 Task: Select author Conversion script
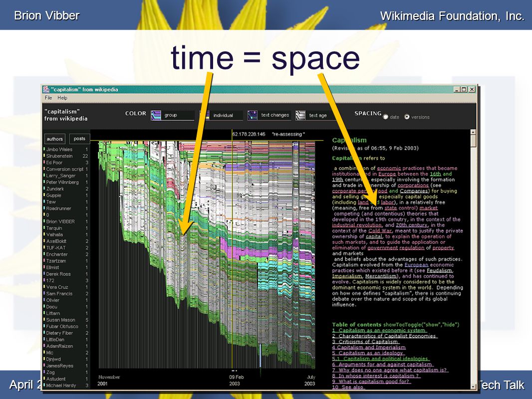[65, 169]
